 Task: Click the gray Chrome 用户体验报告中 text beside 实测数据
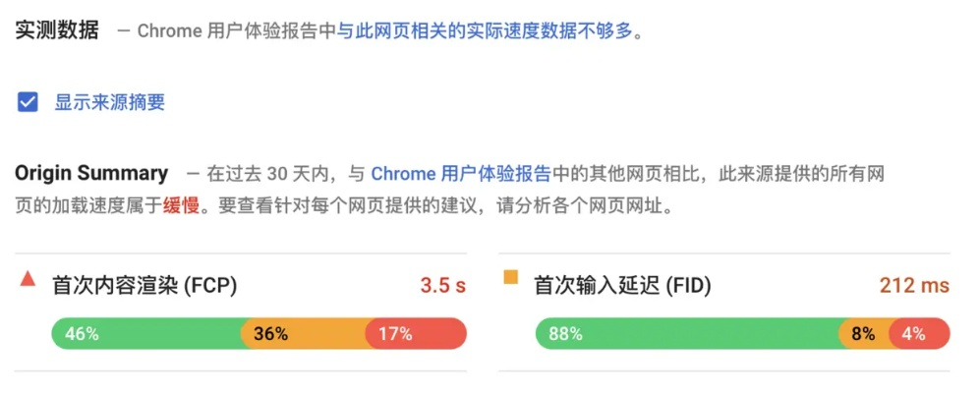click(x=236, y=31)
